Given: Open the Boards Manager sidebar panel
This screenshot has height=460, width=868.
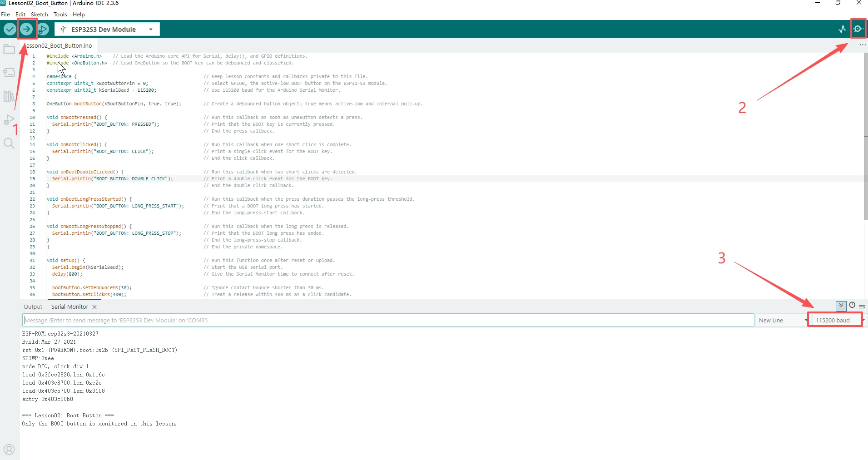Looking at the screenshot, I should click(9, 73).
